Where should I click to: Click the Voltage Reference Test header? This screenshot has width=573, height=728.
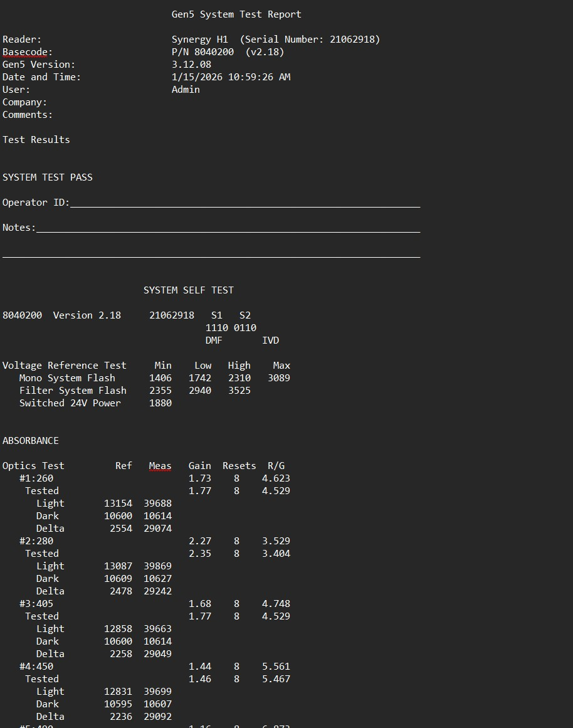pos(65,366)
